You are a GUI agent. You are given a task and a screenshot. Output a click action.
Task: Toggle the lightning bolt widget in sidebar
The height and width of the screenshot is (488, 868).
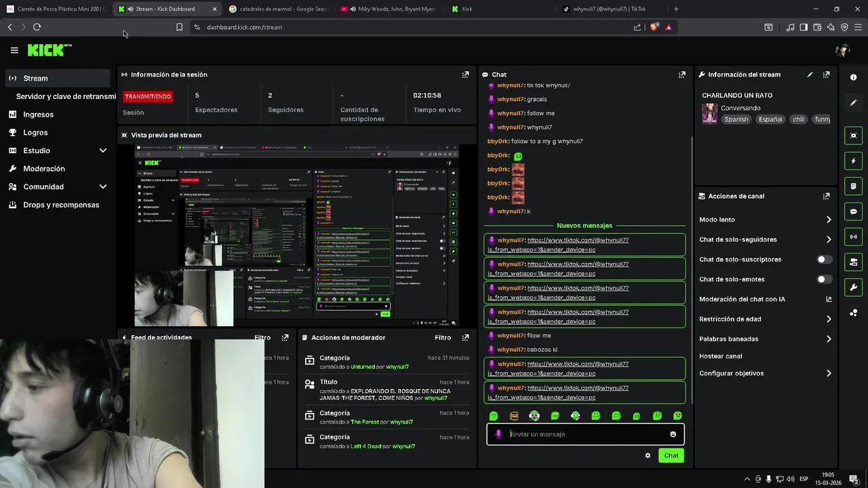pos(853,161)
